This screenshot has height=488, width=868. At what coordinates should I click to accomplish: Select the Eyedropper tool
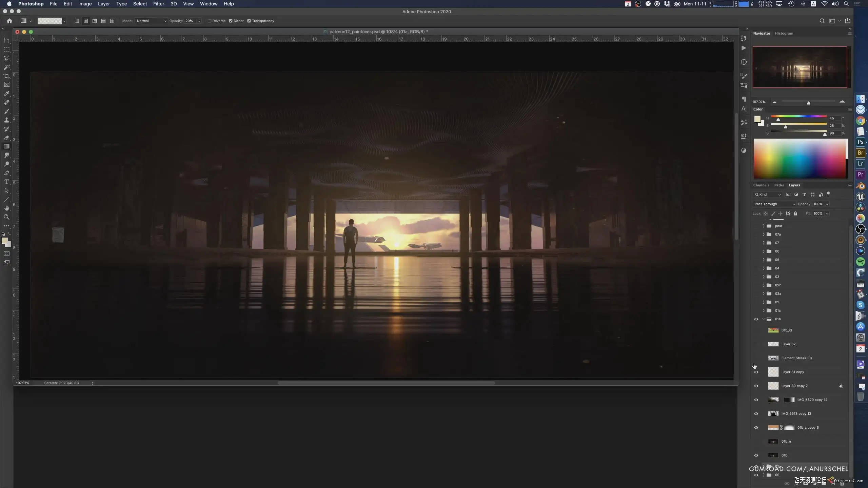point(6,94)
